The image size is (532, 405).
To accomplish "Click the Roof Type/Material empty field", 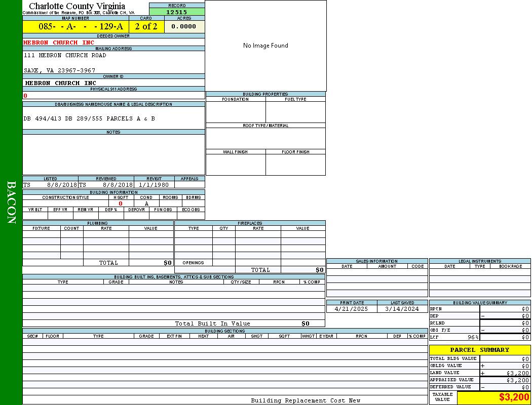I will tap(265, 138).
